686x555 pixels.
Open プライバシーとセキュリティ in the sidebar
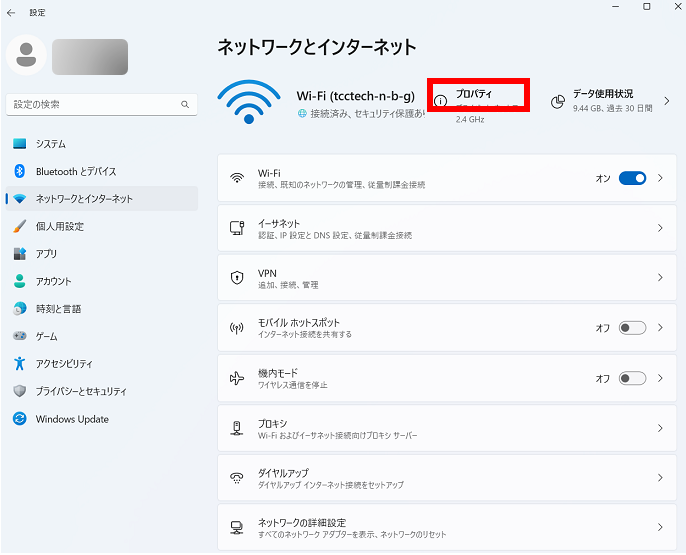click(81, 391)
